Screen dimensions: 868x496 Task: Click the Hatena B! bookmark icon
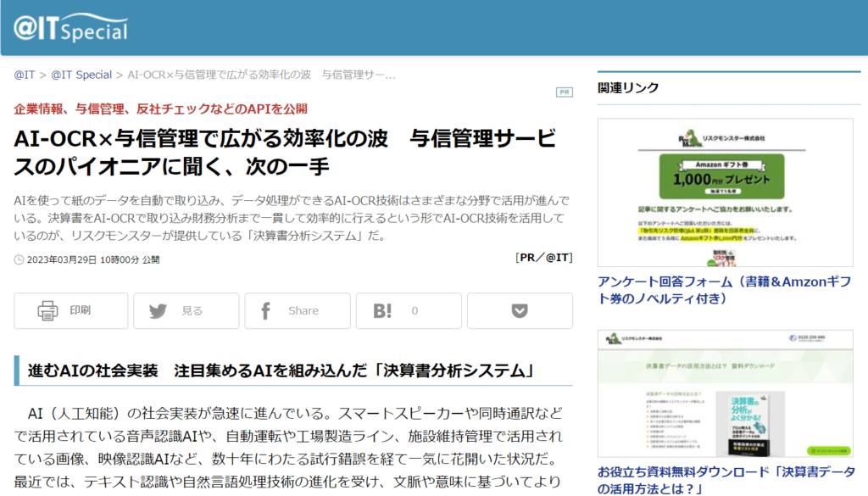coord(382,311)
